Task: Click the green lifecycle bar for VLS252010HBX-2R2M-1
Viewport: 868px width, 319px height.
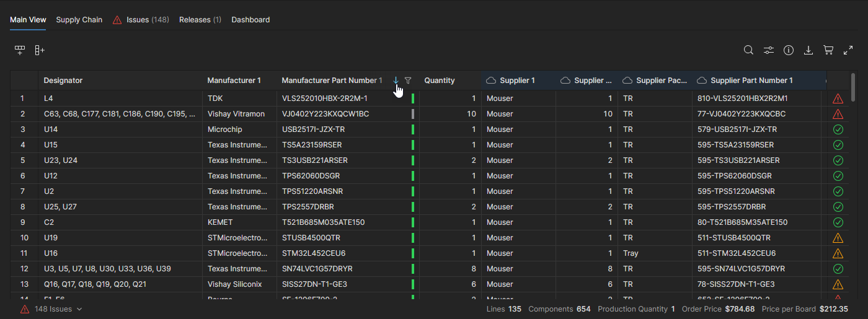Action: click(x=413, y=98)
